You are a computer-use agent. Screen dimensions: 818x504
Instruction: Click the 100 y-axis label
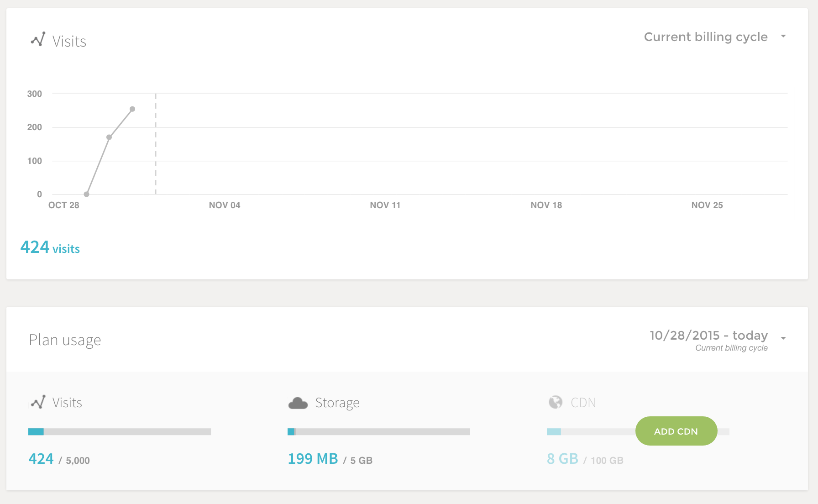pos(34,161)
